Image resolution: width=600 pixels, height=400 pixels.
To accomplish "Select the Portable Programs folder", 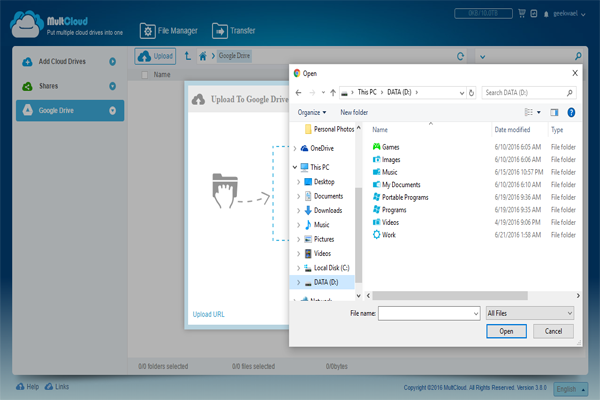I will click(x=400, y=198).
